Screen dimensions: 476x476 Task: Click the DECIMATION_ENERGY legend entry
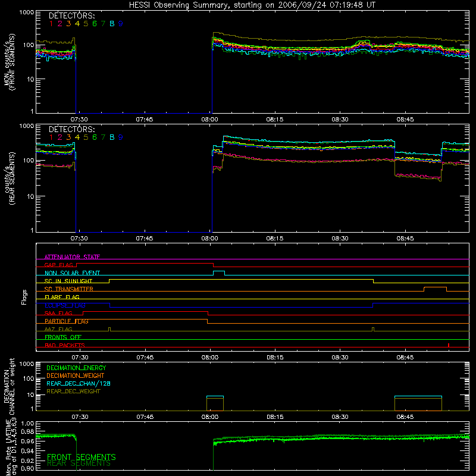click(x=76, y=368)
